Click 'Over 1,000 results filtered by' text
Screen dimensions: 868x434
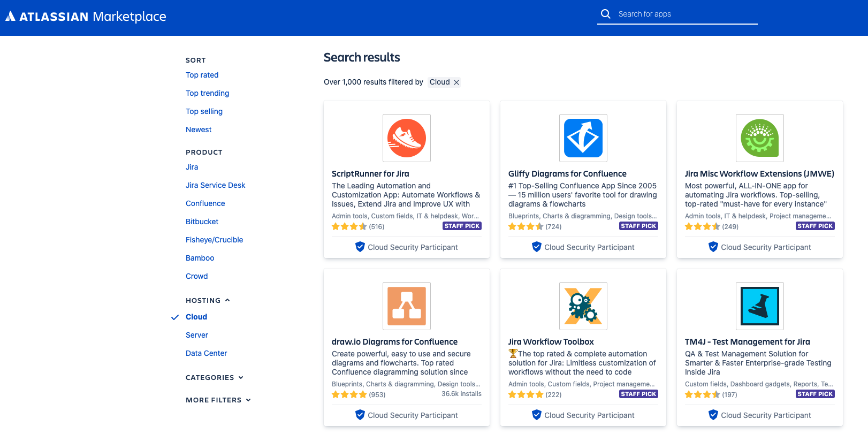pos(374,82)
